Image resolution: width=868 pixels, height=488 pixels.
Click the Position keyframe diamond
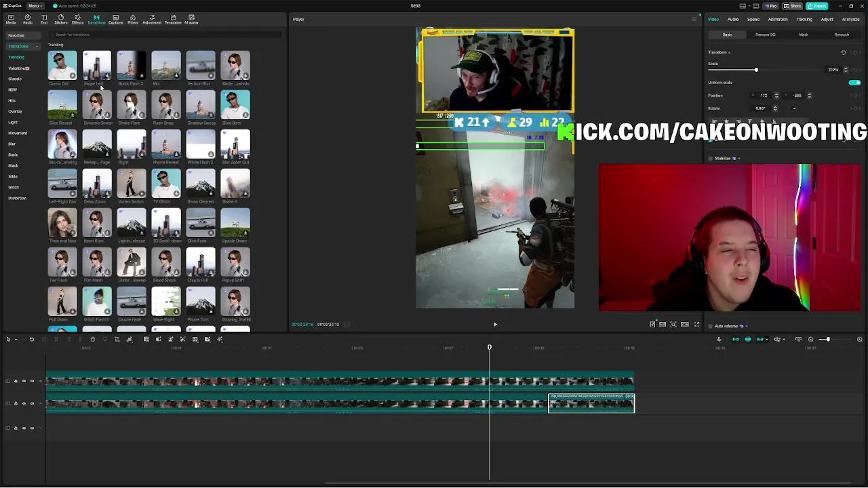[x=855, y=96]
